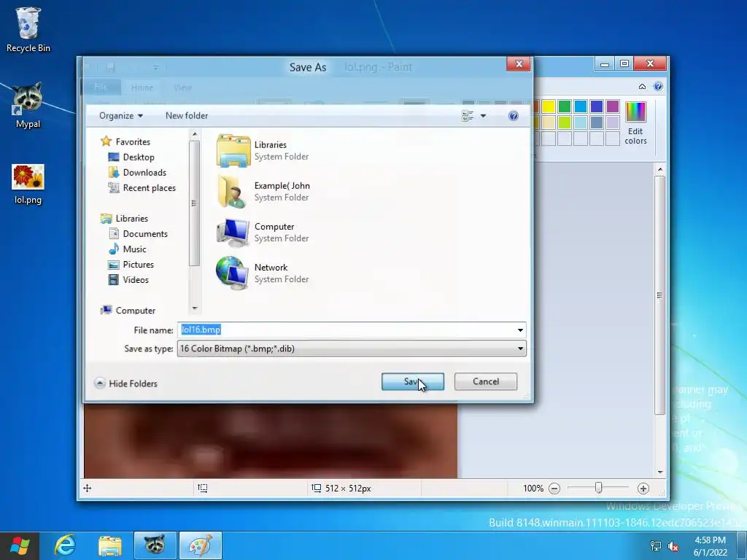
Task: Open the Start menu
Action: pyautogui.click(x=19, y=545)
